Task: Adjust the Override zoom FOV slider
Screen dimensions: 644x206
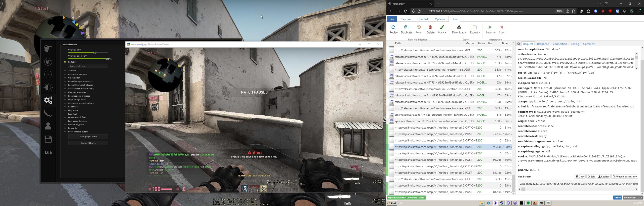Action: (88, 59)
